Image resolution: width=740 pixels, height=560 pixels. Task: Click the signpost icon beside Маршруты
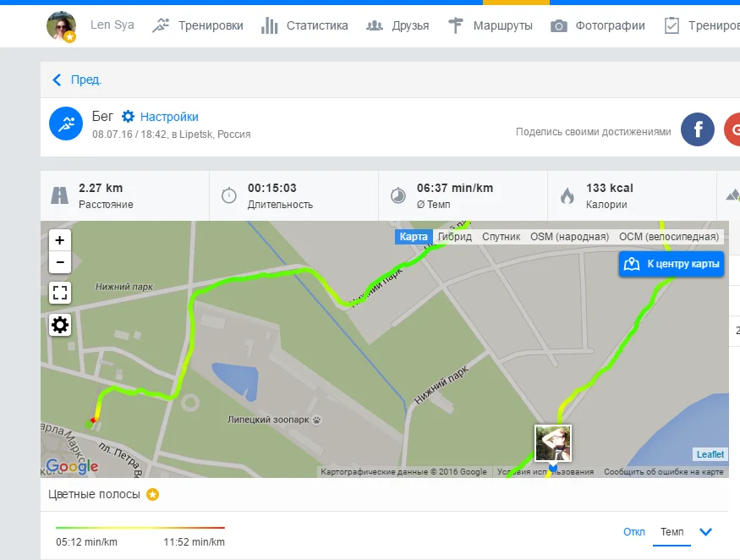coord(456,25)
